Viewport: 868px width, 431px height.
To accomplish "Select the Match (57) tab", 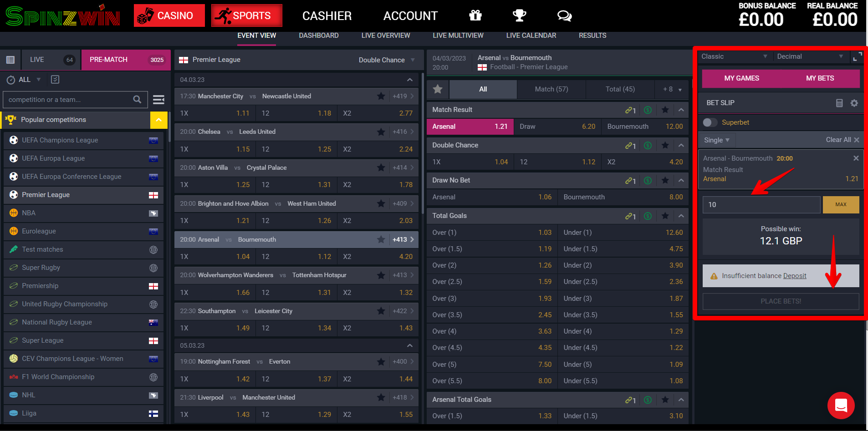I will tap(551, 89).
